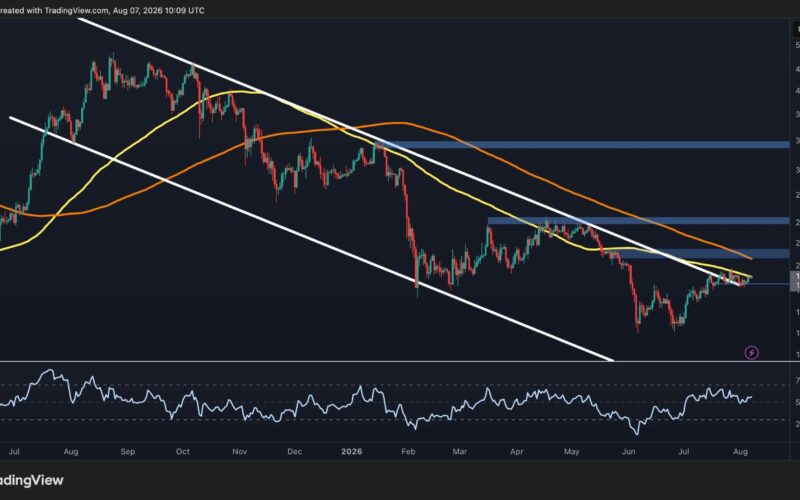
Task: Click the 'Apr' label on time axis
Action: [x=517, y=452]
